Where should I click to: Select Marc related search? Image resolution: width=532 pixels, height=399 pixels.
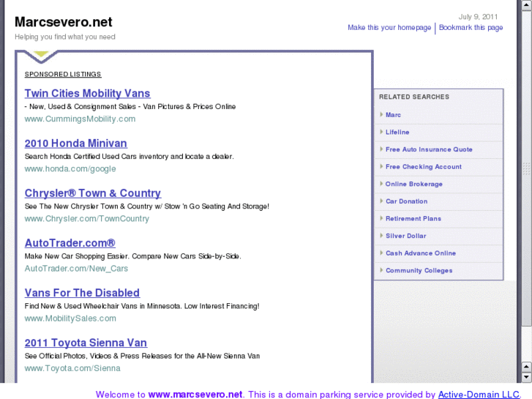point(393,115)
